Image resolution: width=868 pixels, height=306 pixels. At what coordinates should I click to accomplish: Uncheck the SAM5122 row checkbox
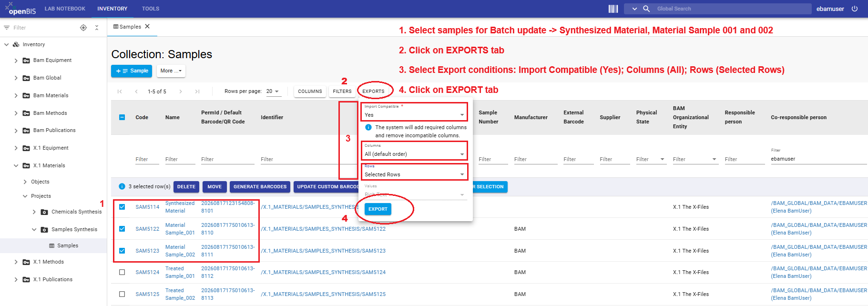coord(122,229)
